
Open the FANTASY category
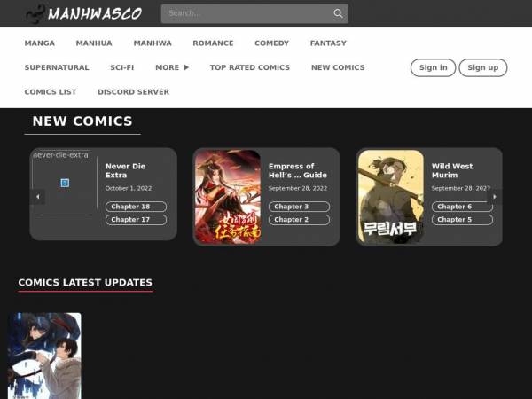328,43
